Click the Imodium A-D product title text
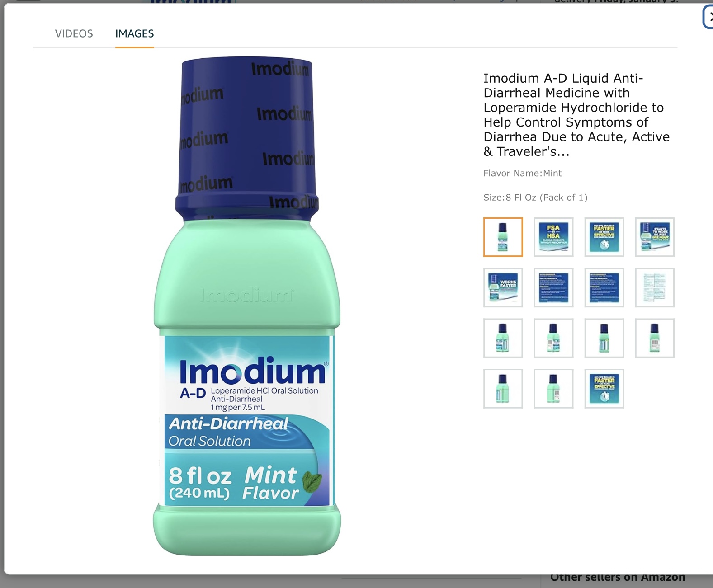Image resolution: width=713 pixels, height=588 pixels. coord(576,115)
